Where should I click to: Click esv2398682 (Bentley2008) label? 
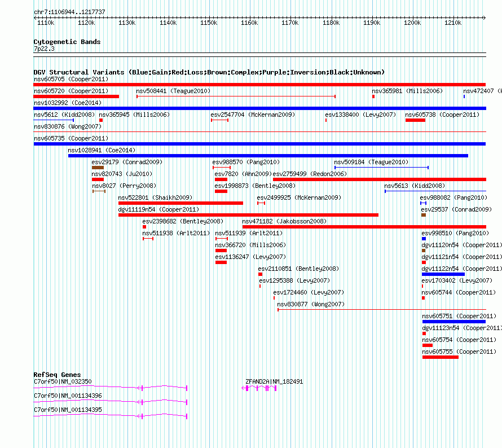pos(183,221)
